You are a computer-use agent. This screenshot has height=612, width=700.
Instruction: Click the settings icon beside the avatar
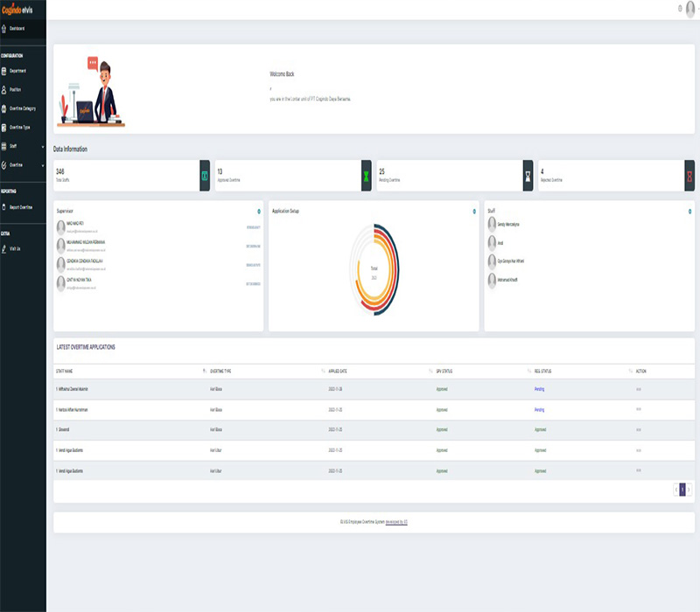pos(680,9)
